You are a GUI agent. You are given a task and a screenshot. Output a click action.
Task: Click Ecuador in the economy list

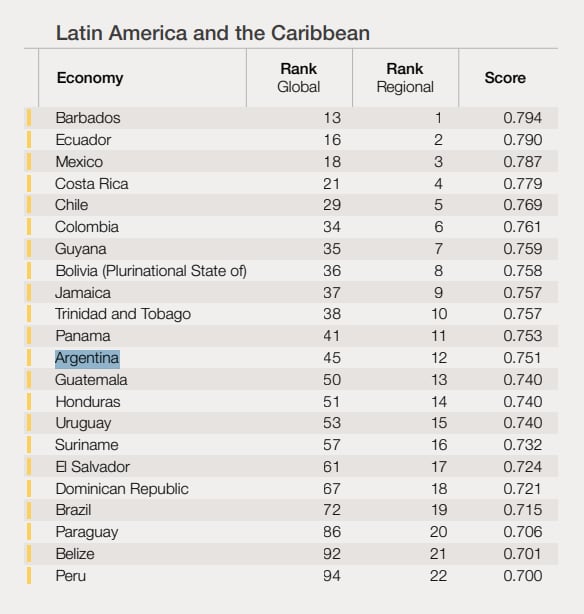[x=83, y=140]
